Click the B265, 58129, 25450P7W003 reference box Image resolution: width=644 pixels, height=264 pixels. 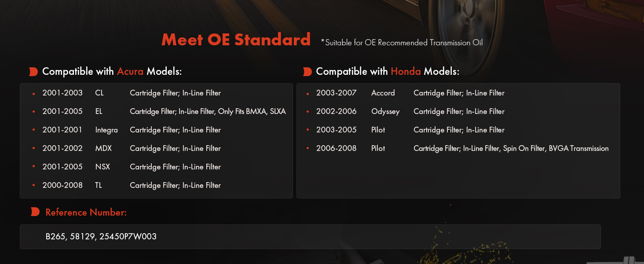(310, 237)
